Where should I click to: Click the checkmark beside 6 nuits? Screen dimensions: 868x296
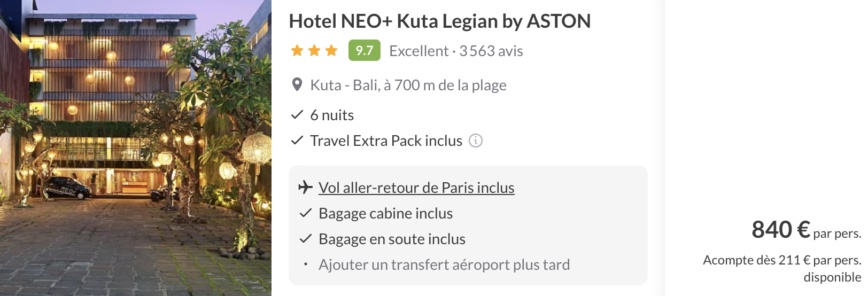(x=297, y=115)
